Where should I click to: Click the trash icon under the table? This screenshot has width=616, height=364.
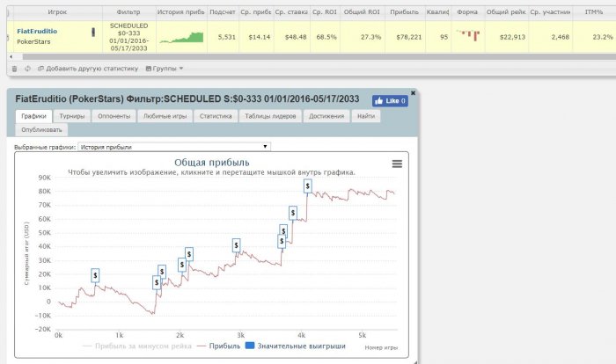pos(15,69)
